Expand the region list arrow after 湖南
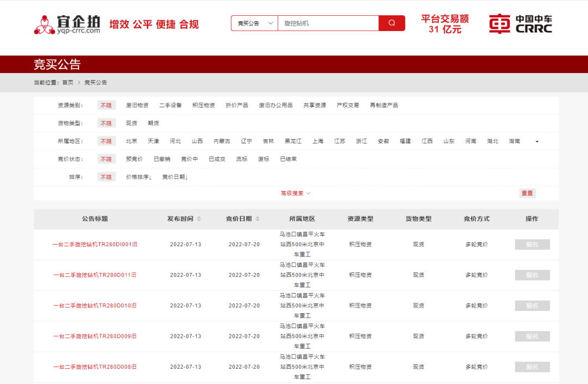588x384 pixels. 537,142
